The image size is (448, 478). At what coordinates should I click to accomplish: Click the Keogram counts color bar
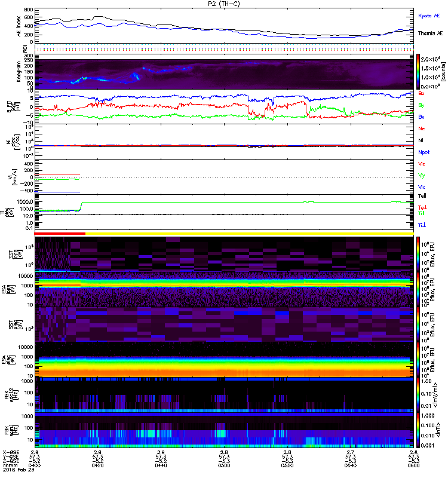418,72
